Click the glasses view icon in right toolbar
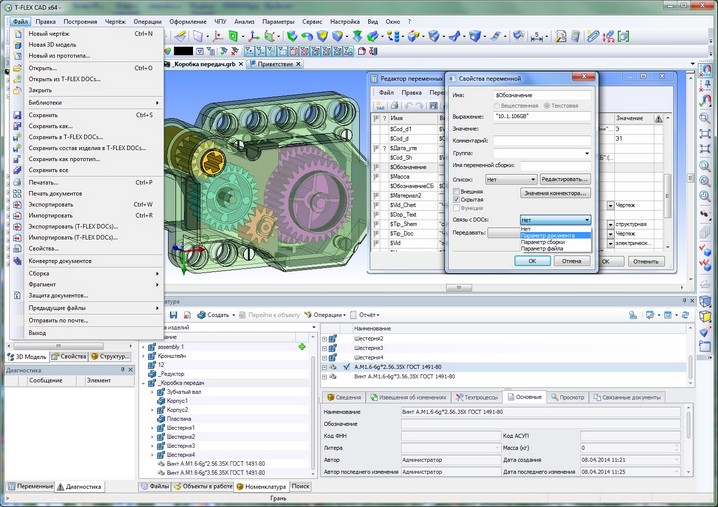718x507 pixels. [x=705, y=213]
